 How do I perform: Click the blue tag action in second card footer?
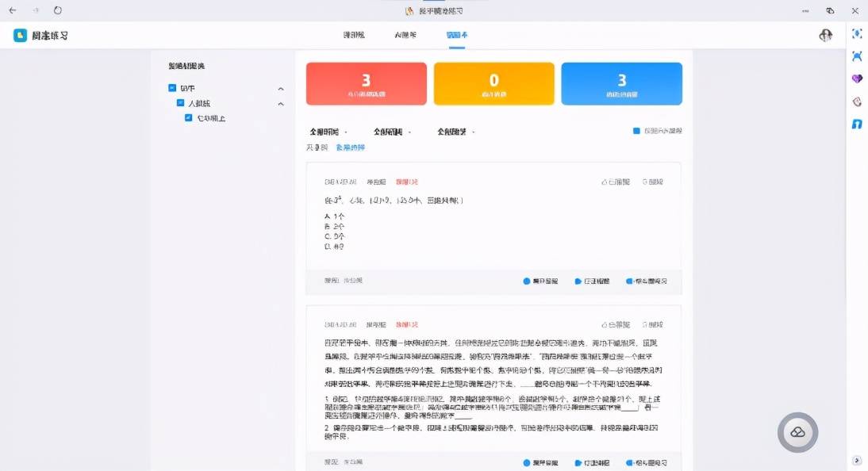click(592, 463)
